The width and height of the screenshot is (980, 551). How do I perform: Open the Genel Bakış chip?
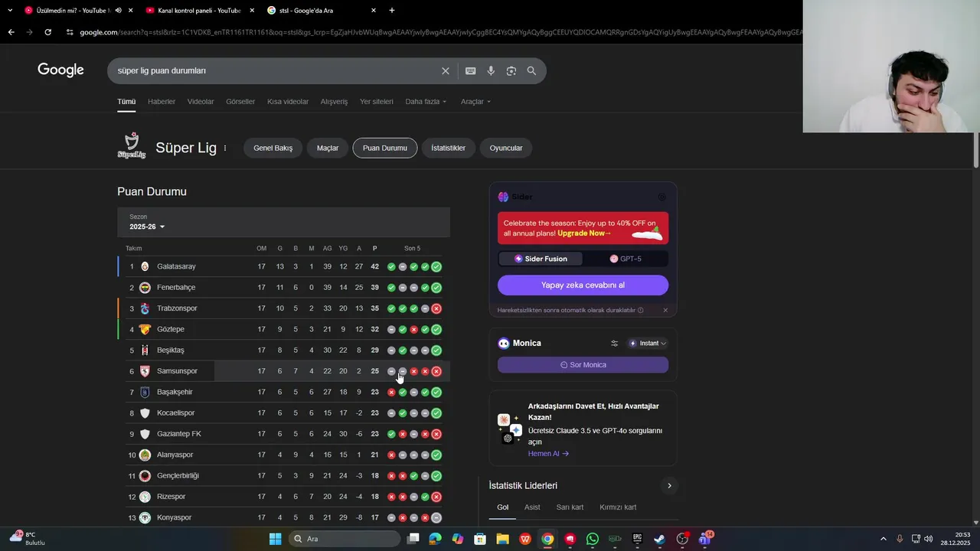point(273,148)
